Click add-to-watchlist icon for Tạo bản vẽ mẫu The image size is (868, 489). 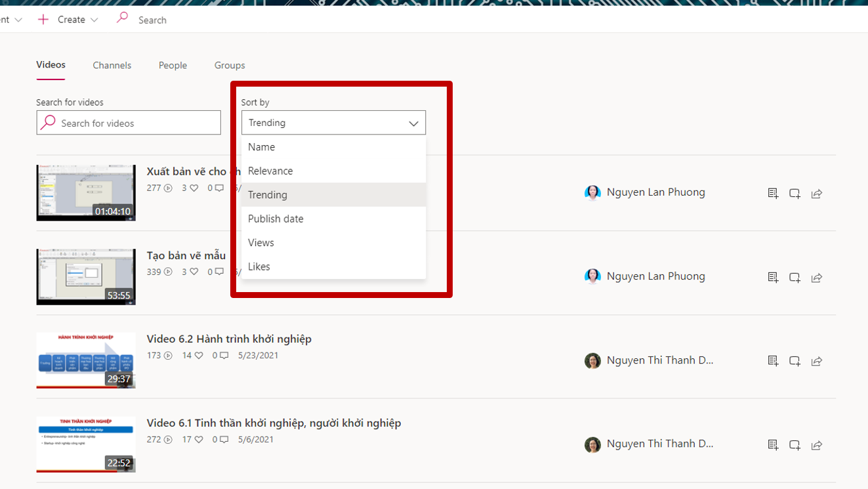click(x=773, y=278)
